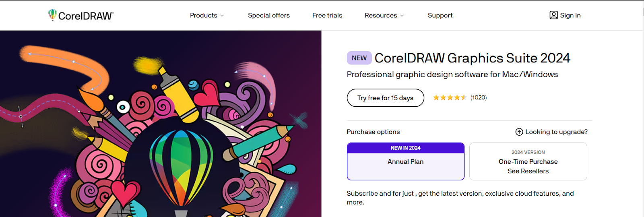Expand the Resources dropdown chevron
The height and width of the screenshot is (217, 644).
coord(402,16)
